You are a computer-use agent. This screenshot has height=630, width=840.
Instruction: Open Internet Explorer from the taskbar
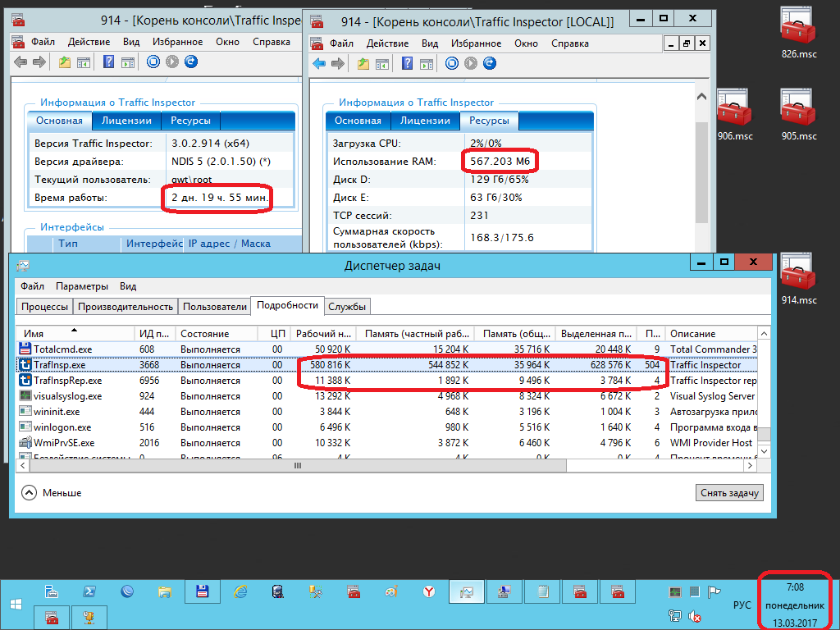point(240,592)
